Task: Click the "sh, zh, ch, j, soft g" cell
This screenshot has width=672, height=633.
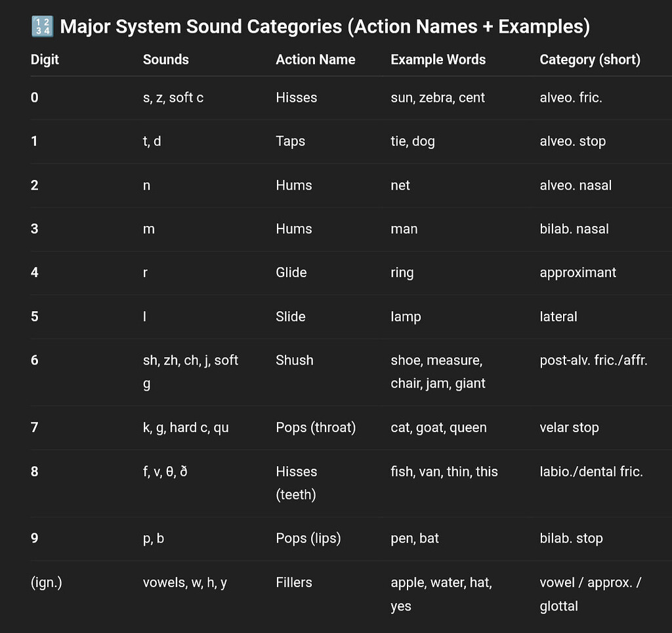Action: pos(190,372)
